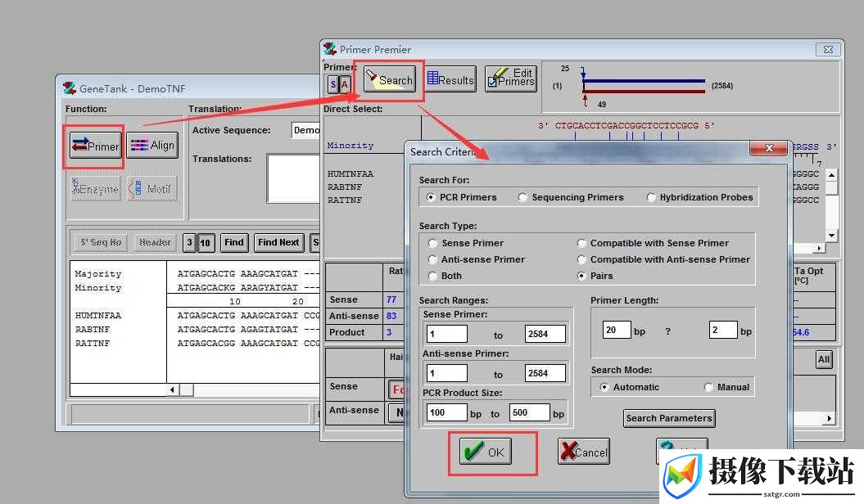
Task: Confirm Search Criteria with OK
Action: [x=485, y=452]
